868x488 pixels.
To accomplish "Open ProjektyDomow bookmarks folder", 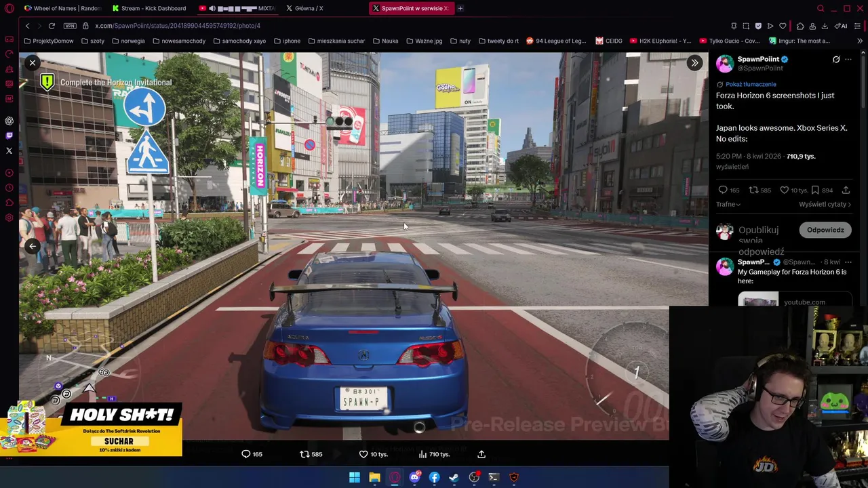I will coord(49,41).
